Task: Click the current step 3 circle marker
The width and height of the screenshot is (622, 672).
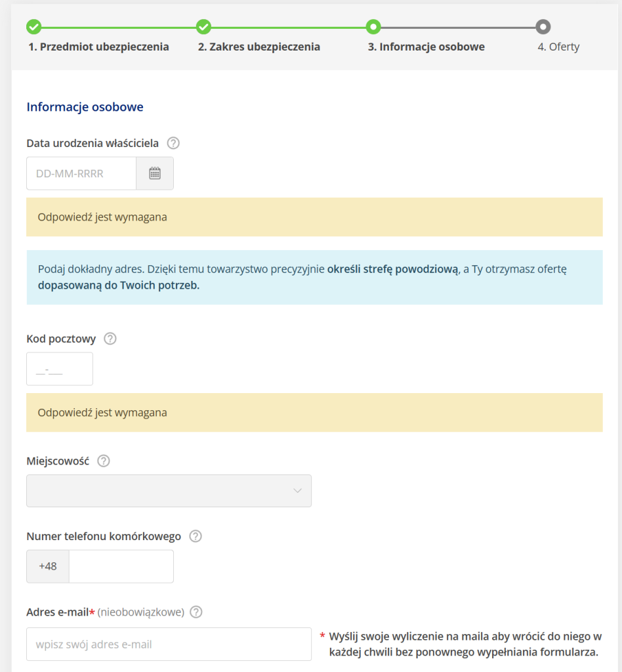Action: 373,27
